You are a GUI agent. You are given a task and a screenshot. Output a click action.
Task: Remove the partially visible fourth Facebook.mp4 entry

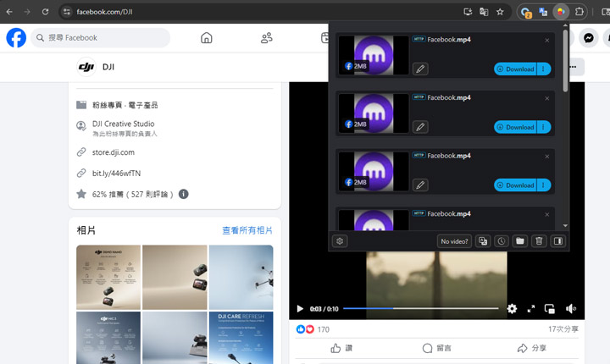point(547,214)
